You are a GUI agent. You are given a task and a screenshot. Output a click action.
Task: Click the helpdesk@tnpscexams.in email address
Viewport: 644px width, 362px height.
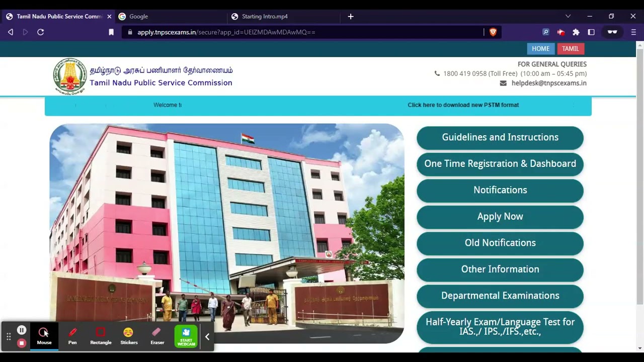[x=549, y=83]
